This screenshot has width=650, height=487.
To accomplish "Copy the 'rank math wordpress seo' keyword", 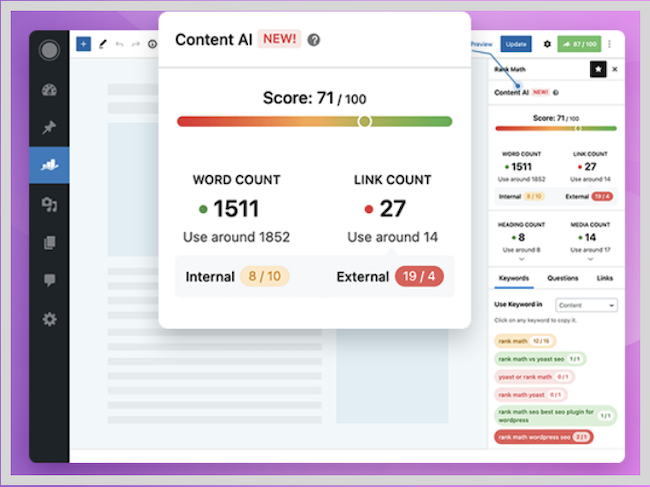I will click(x=543, y=437).
